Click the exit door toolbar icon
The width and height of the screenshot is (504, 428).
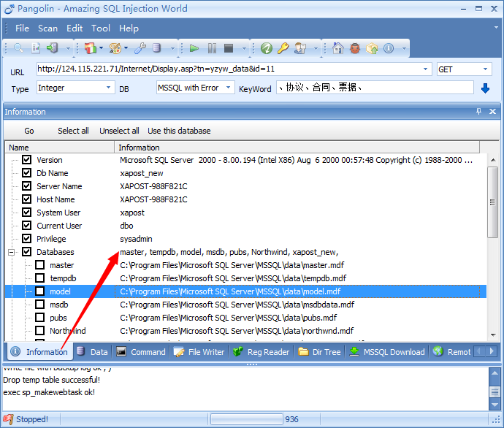(53, 48)
